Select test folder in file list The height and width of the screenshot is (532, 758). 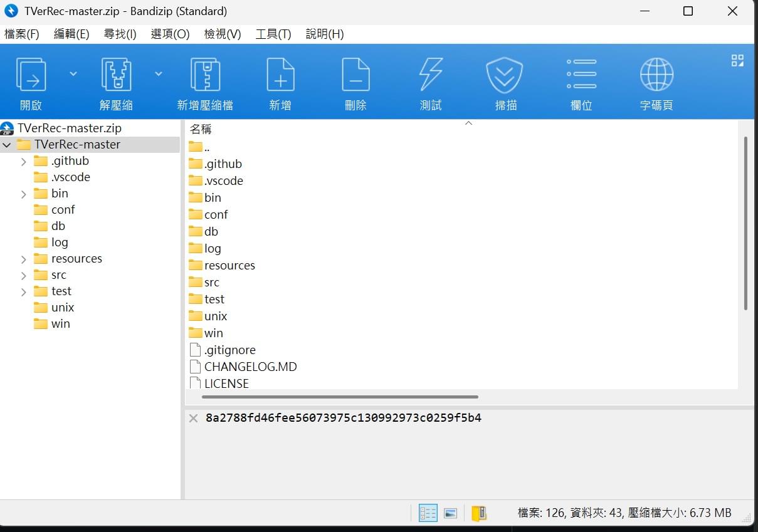pyautogui.click(x=206, y=300)
